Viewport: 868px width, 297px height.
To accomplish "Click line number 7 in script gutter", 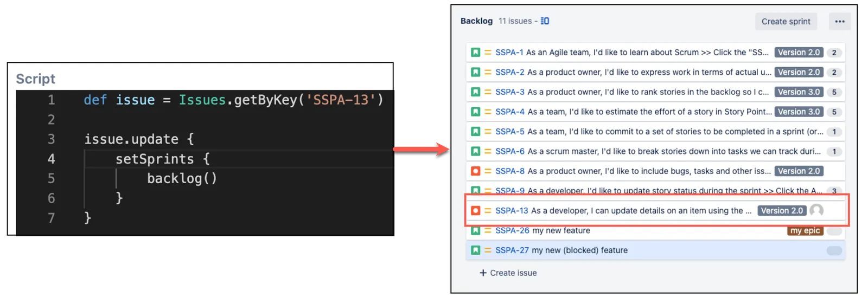I will [51, 218].
